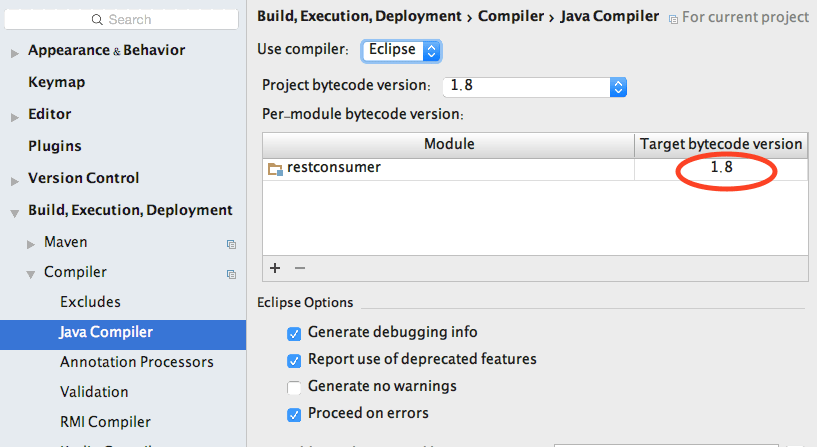Open Plugins settings
This screenshot has height=447, width=817.
click(x=55, y=146)
